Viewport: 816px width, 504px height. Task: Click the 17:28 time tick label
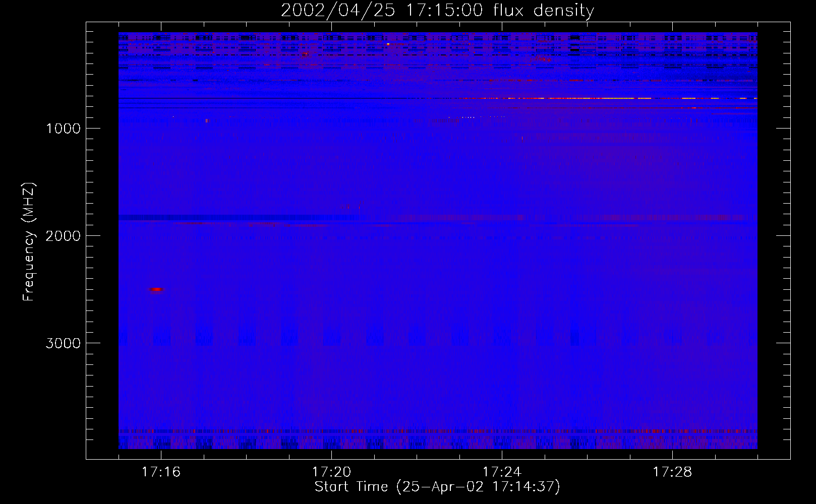(x=672, y=472)
